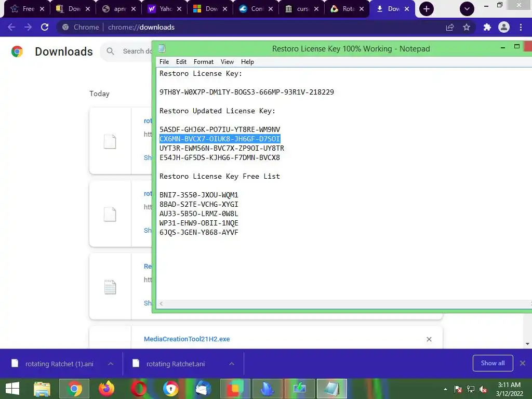Show all downloads button
Screen dimensions: 532x399
493,363
